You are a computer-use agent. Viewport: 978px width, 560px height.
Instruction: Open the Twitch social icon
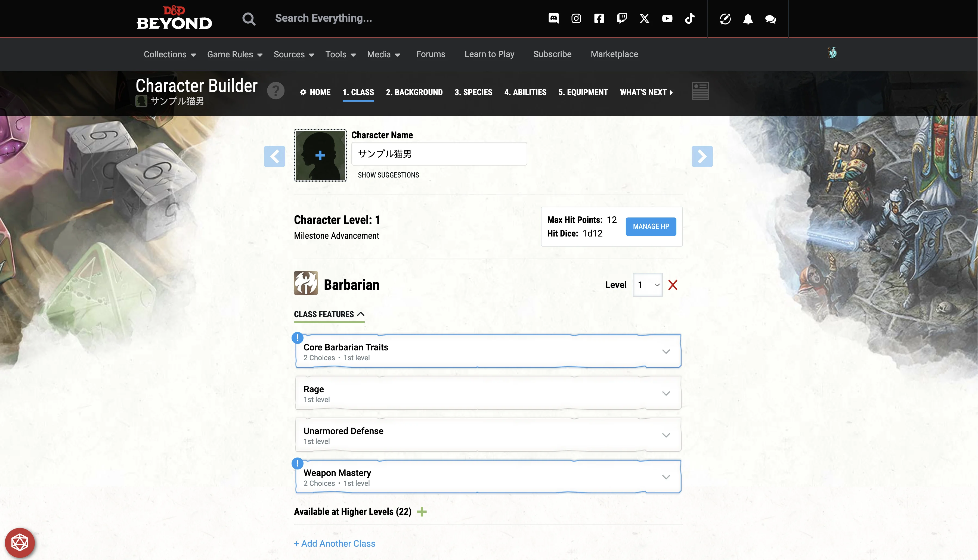click(x=622, y=18)
